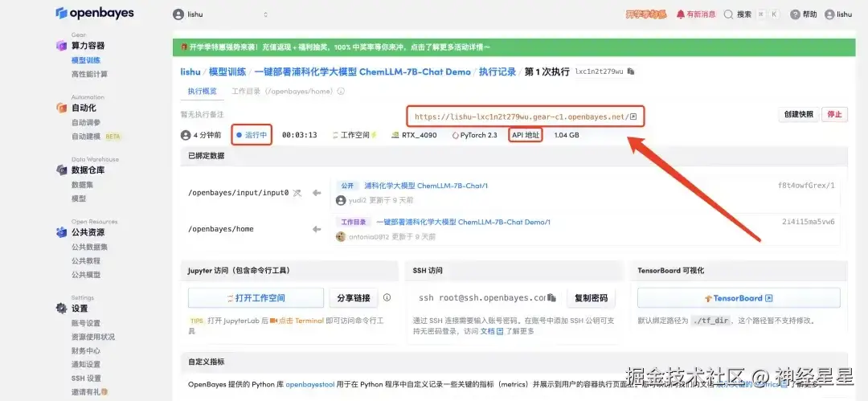Click the red 停止 button

pos(834,115)
